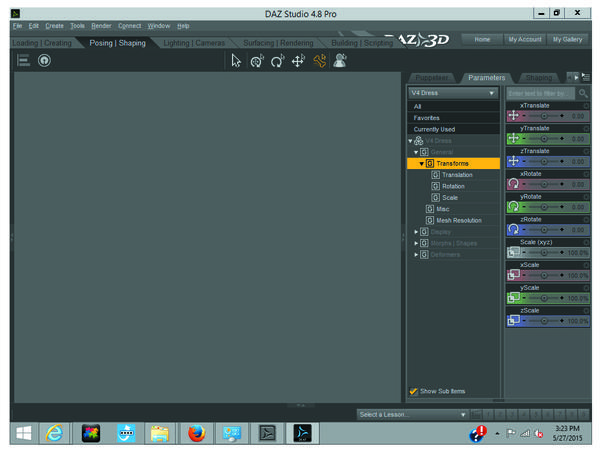Click the yRotate rotation icon
The height and width of the screenshot is (452, 600).
514,207
